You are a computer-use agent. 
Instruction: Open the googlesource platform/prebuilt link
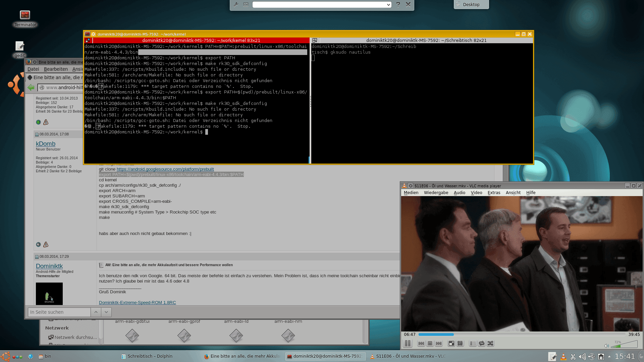click(165, 169)
